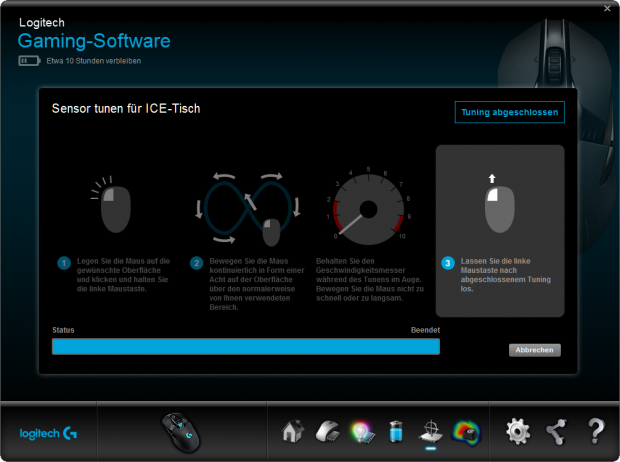
Task: Click the step 1 mouse click illustration
Action: (x=112, y=204)
